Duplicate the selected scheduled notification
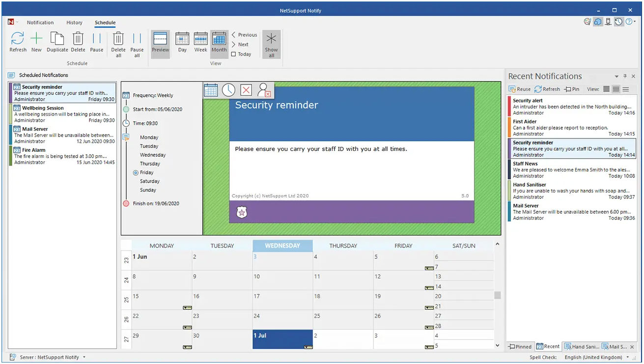The height and width of the screenshot is (364, 644). pyautogui.click(x=57, y=43)
